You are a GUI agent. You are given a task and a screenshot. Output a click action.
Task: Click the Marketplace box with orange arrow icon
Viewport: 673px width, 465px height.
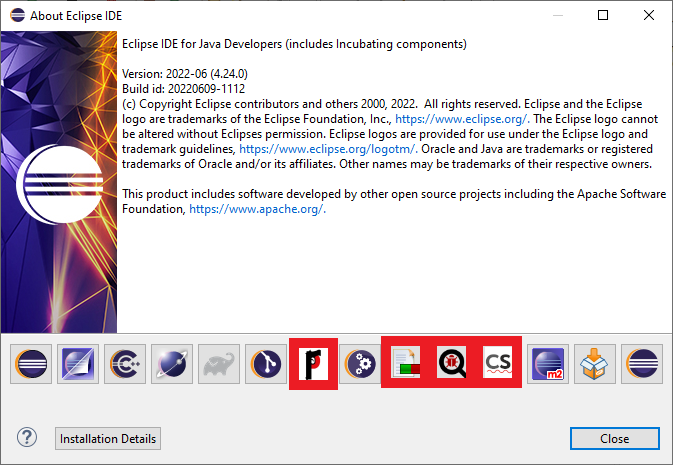click(594, 364)
